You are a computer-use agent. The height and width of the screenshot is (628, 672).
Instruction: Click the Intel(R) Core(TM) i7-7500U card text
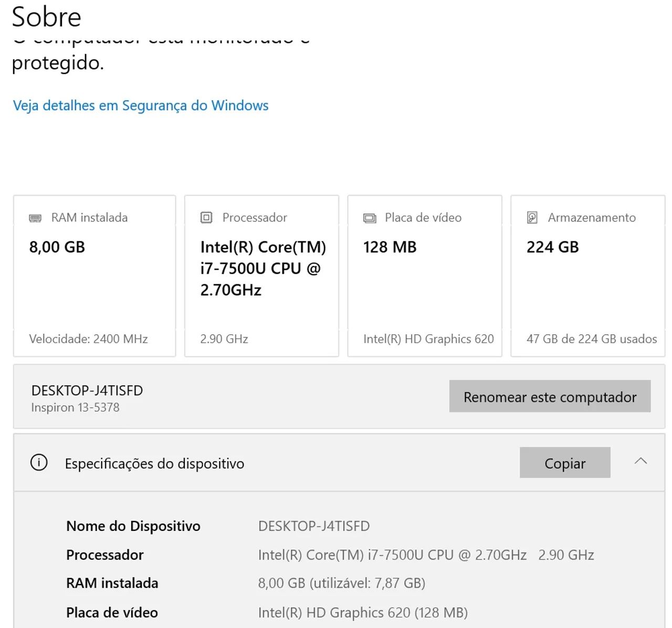coord(263,268)
